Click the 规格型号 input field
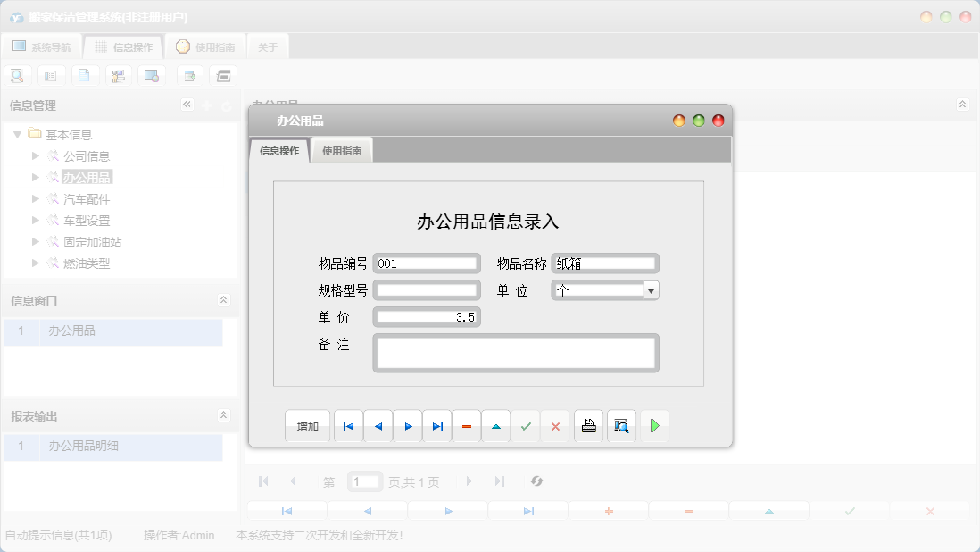The image size is (980, 552). (428, 289)
